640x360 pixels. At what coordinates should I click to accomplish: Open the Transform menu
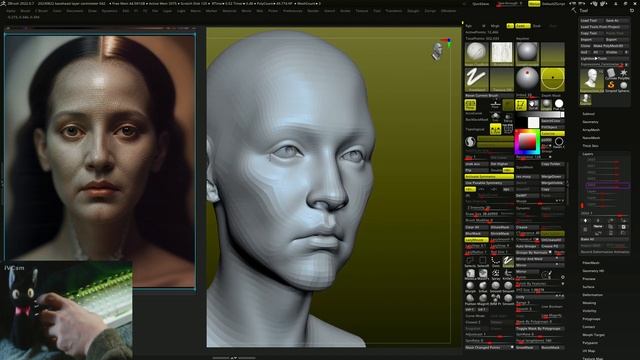point(393,11)
